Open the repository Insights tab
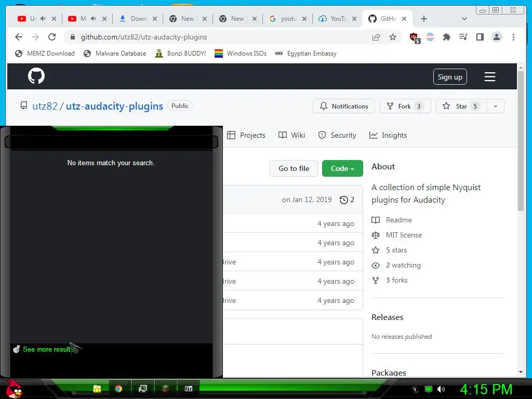 388,135
